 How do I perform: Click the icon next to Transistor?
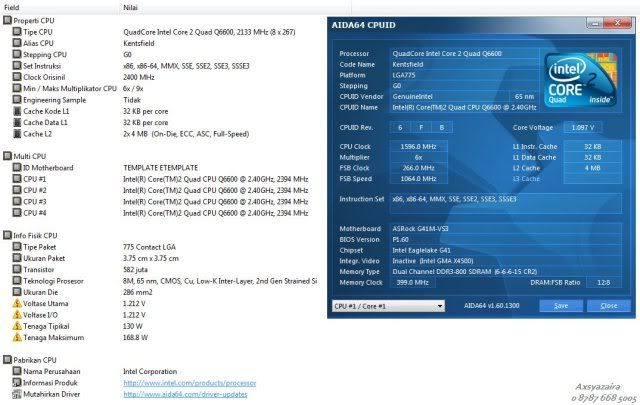(17, 269)
